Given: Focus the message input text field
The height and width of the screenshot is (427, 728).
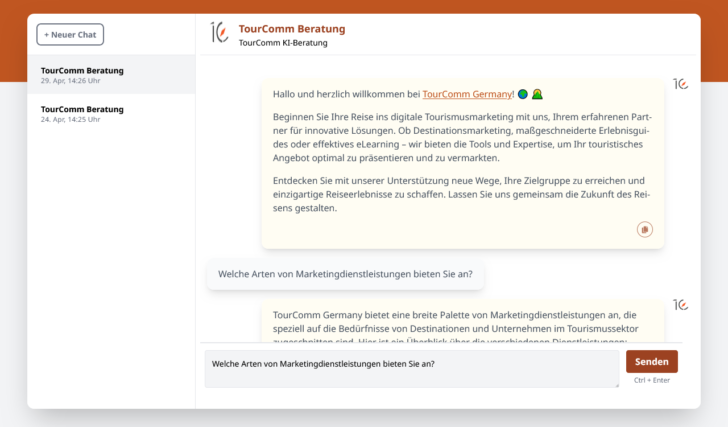Looking at the screenshot, I should 410,368.
